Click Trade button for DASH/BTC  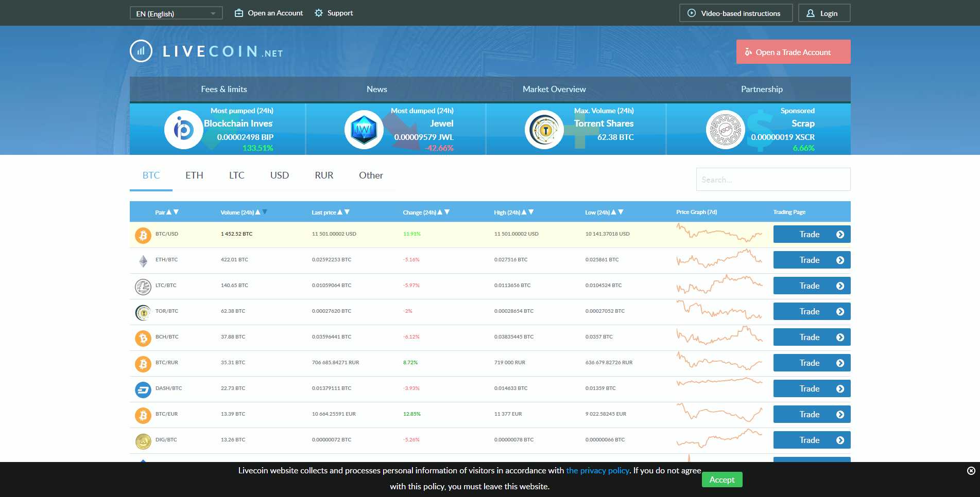(812, 388)
